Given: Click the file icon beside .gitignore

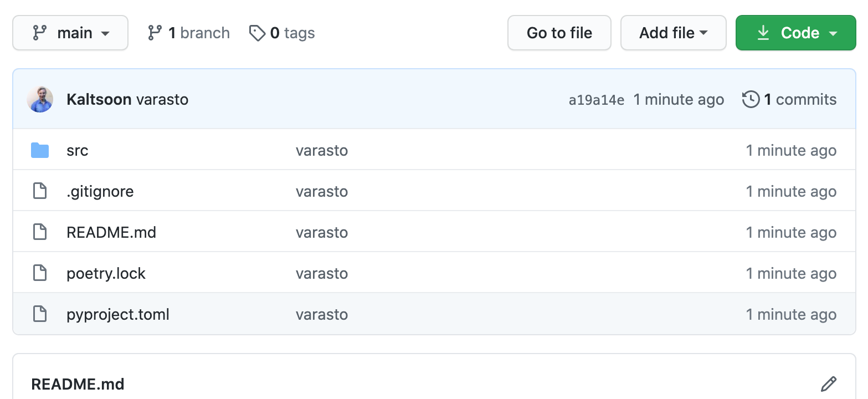Looking at the screenshot, I should [x=40, y=191].
